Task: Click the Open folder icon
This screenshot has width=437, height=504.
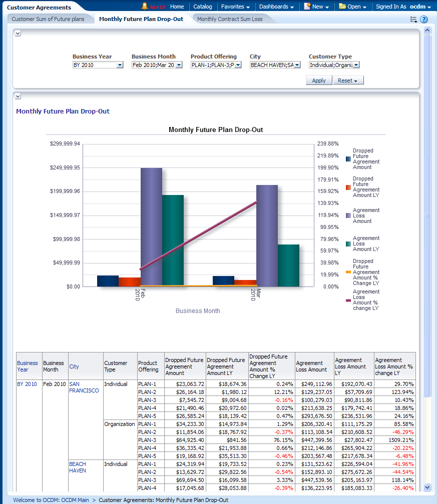Action: (x=342, y=6)
